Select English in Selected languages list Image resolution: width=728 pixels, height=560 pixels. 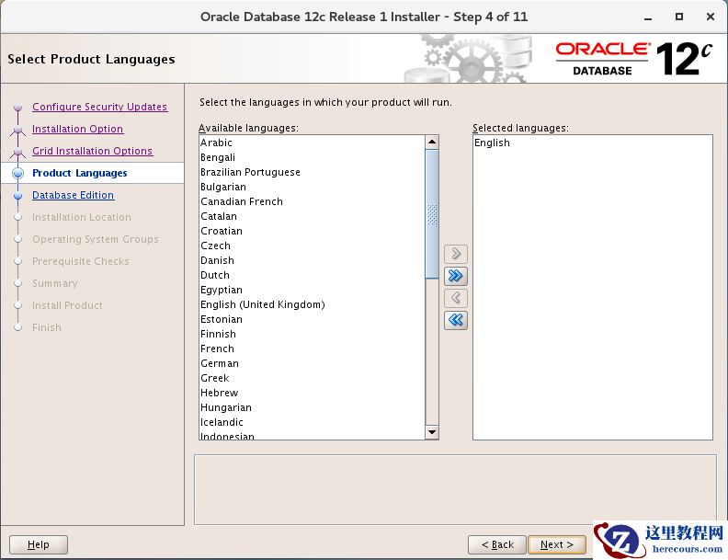[593, 143]
